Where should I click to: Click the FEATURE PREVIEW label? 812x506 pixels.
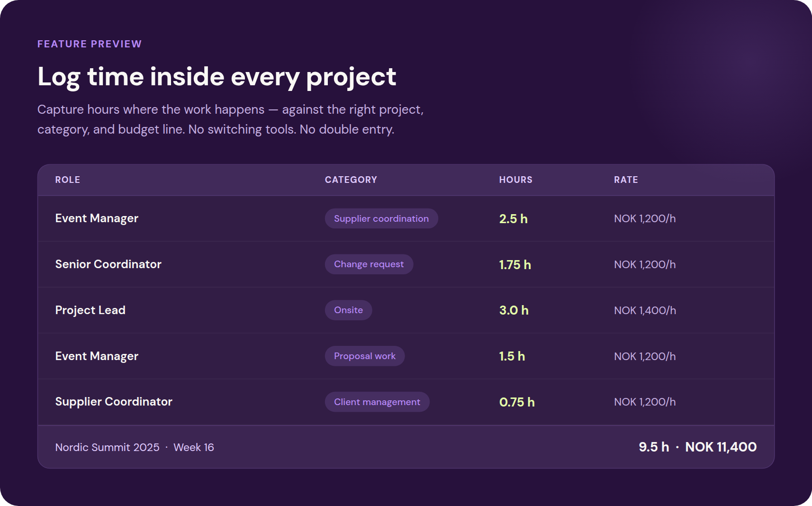pos(89,44)
